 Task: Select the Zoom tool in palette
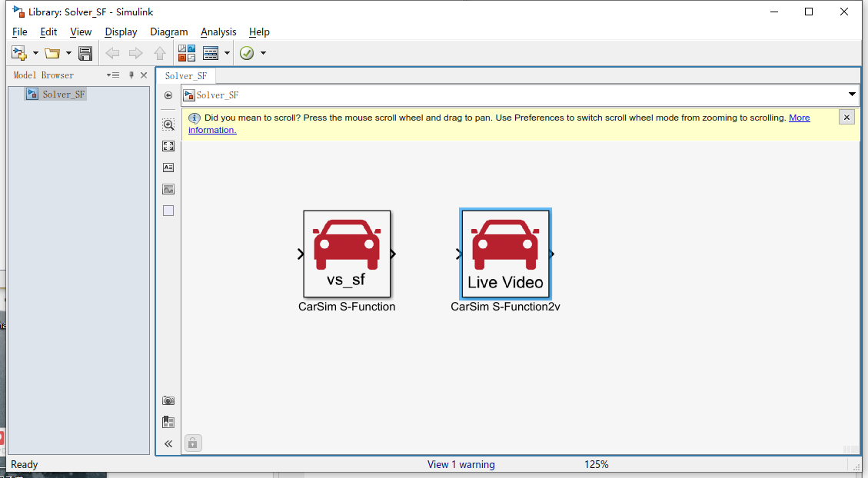pos(168,125)
